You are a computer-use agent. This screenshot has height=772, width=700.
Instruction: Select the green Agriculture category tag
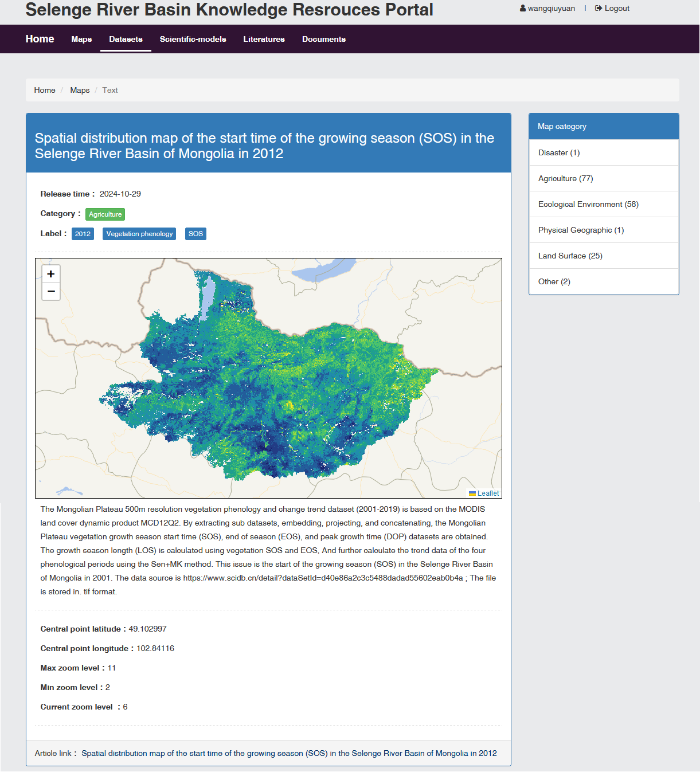105,214
